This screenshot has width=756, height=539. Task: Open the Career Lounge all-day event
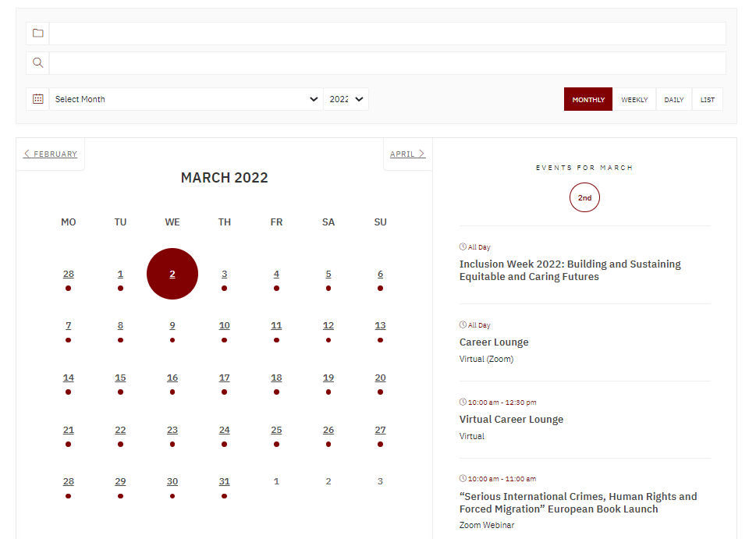(494, 342)
